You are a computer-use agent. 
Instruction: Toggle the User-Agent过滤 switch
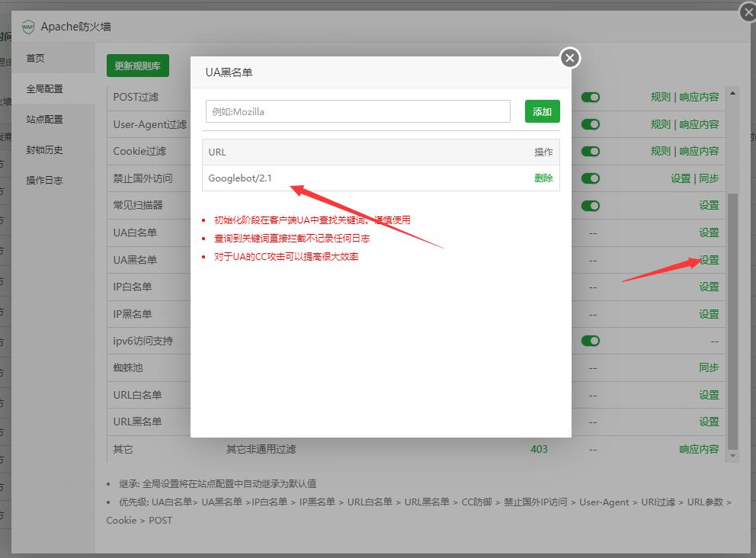(591, 124)
